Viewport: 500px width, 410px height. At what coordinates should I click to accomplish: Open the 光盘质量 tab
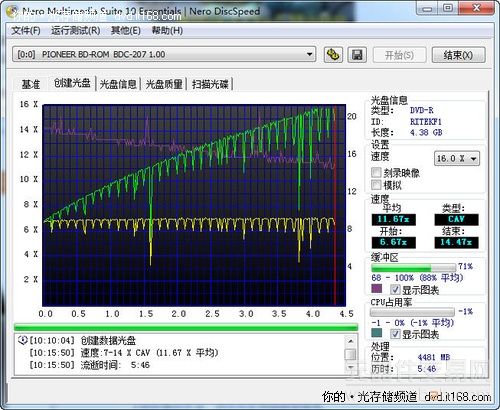pyautogui.click(x=164, y=84)
